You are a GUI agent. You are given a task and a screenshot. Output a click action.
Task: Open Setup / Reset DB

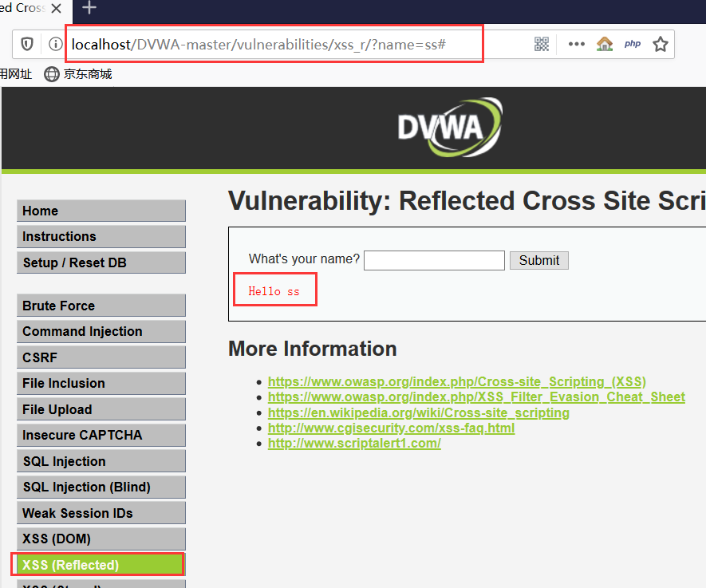[x=101, y=262]
